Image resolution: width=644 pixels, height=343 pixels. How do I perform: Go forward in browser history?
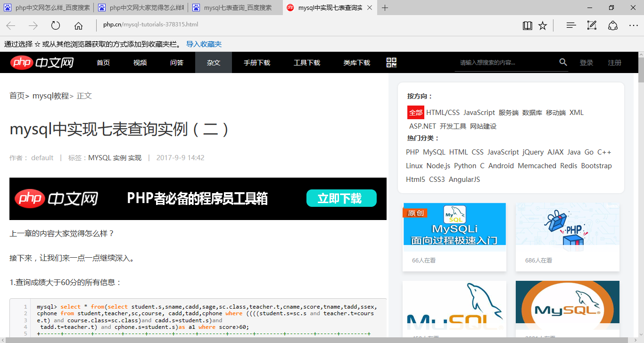(33, 25)
